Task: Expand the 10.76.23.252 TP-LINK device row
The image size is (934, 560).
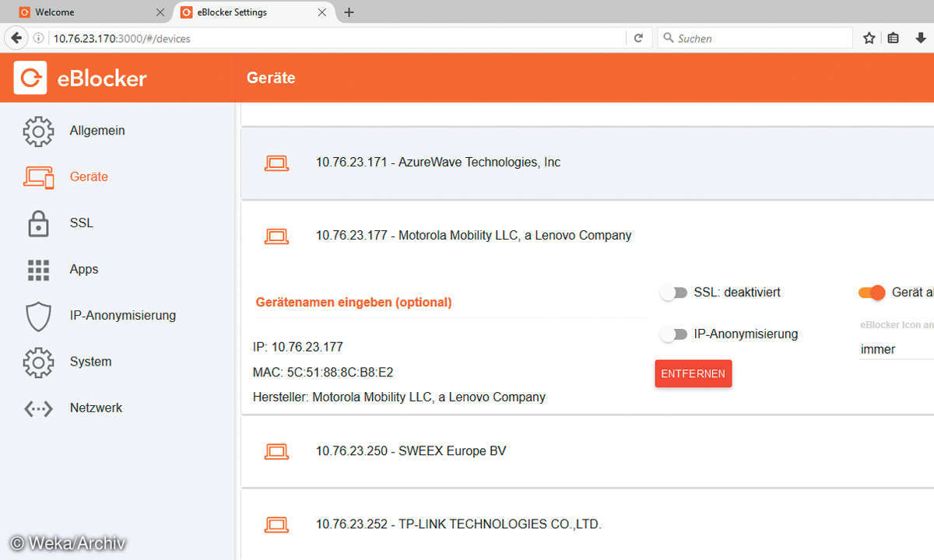Action: click(x=588, y=524)
